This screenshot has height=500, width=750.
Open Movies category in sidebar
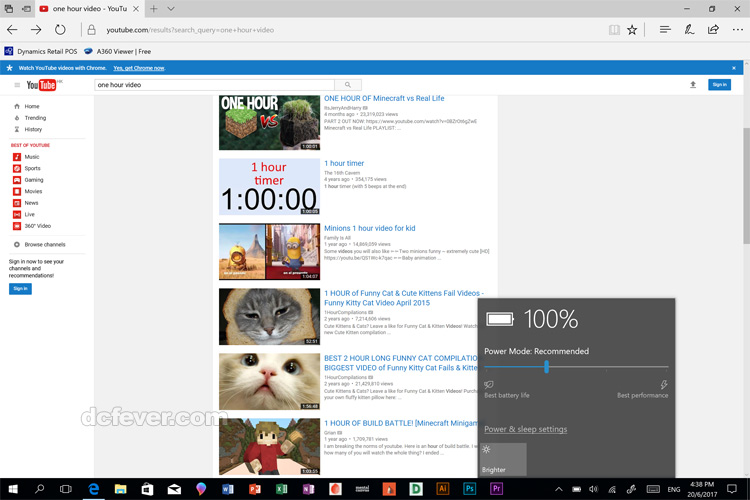27,191
